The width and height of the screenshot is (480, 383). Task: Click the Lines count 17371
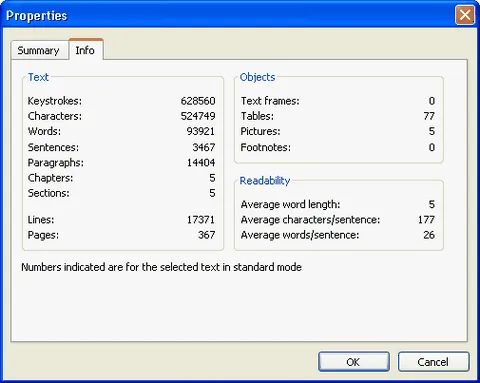[x=201, y=219]
